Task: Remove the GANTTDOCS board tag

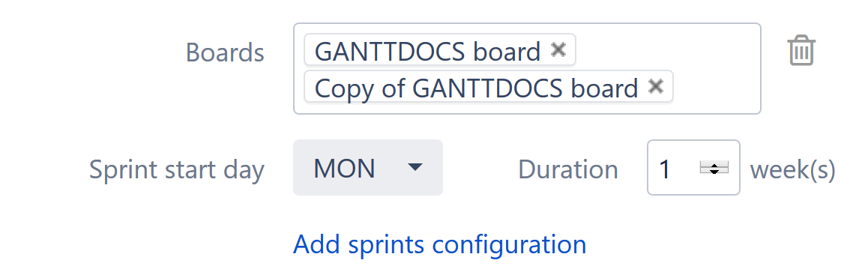Action: [558, 50]
